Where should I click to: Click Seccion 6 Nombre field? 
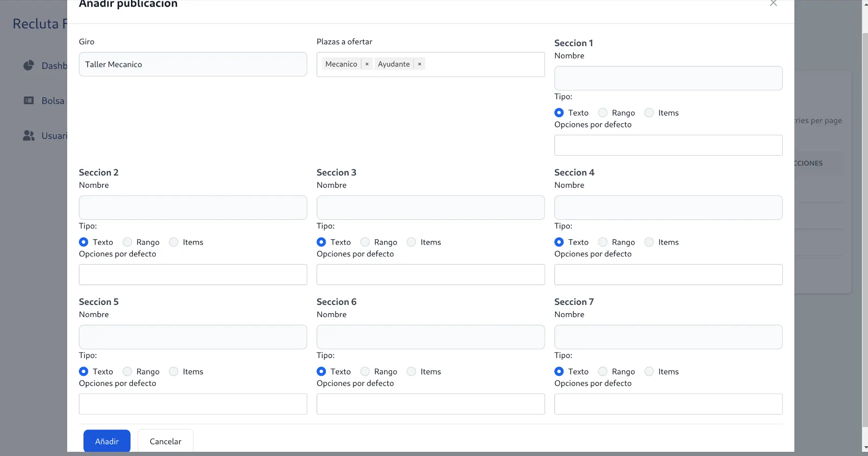coord(431,337)
